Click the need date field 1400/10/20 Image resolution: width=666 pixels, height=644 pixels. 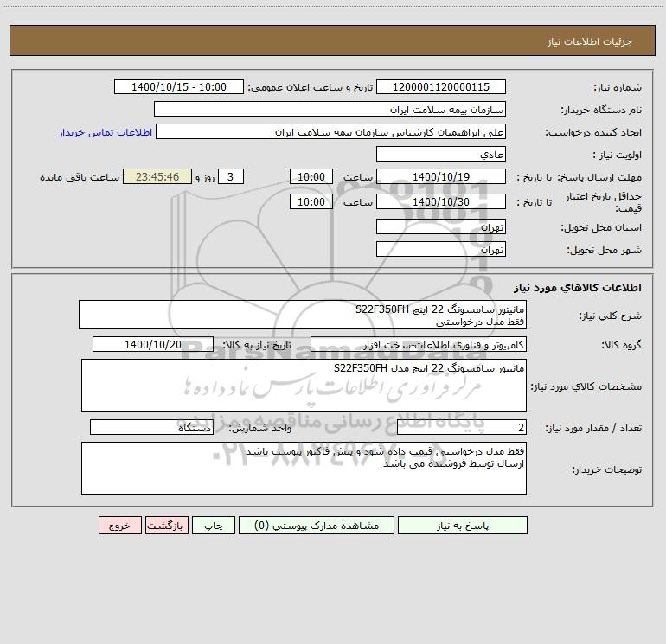(x=153, y=344)
